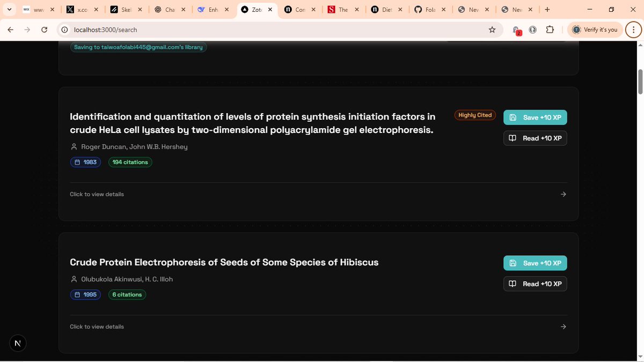Click the floppy icon on Hibiscus Save button
The image size is (644, 362).
click(513, 263)
